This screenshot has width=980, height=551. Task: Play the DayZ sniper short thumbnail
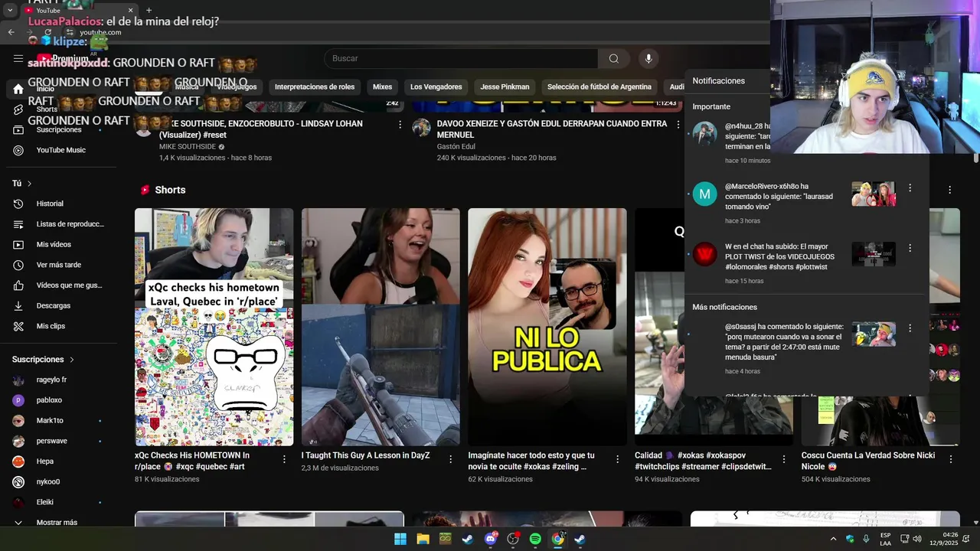point(381,327)
